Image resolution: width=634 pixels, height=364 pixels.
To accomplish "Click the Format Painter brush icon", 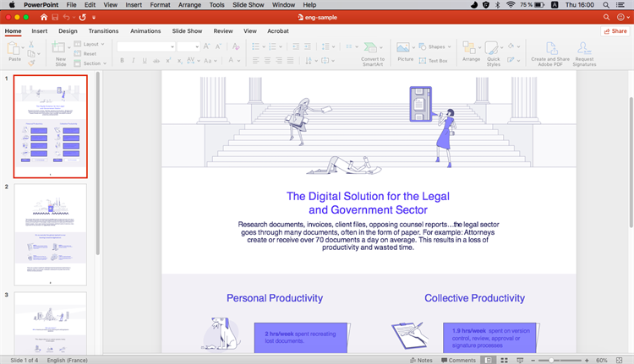I will pos(31,62).
